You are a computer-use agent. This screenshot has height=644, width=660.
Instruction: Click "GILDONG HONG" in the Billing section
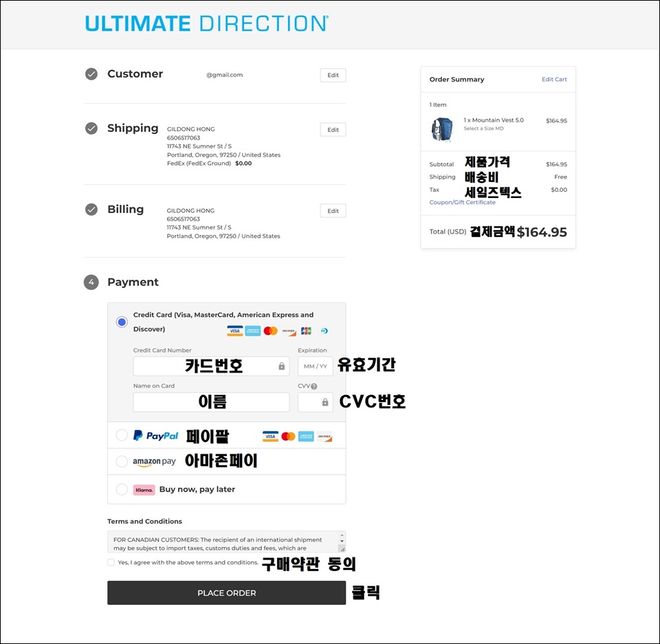190,210
